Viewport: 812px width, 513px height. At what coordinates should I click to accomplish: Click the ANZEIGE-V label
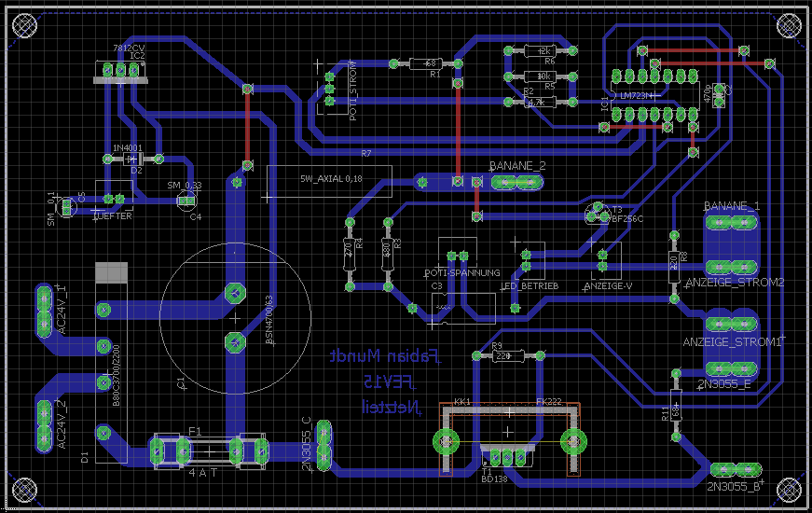pyautogui.click(x=608, y=286)
